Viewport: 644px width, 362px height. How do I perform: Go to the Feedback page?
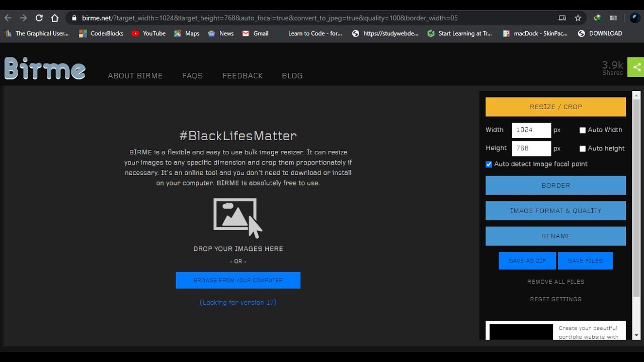click(243, 76)
